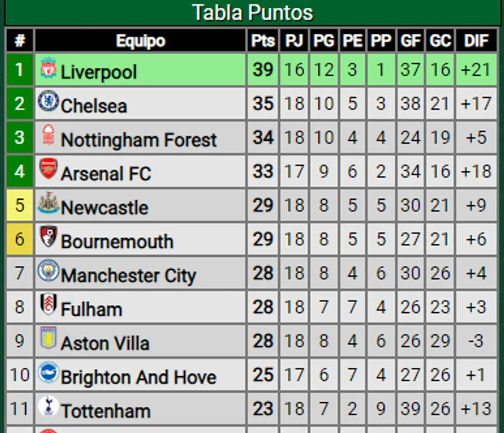The image size is (504, 433).
Task: Click the Newcastle crest icon
Action: pos(48,202)
